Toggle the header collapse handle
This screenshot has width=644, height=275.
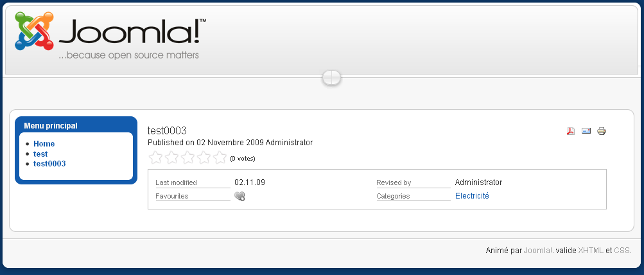[331, 77]
